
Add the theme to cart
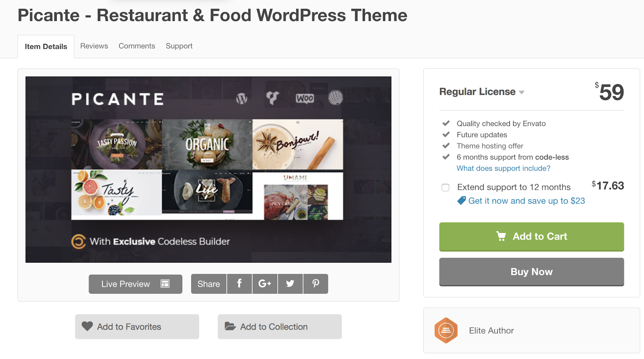tap(532, 237)
